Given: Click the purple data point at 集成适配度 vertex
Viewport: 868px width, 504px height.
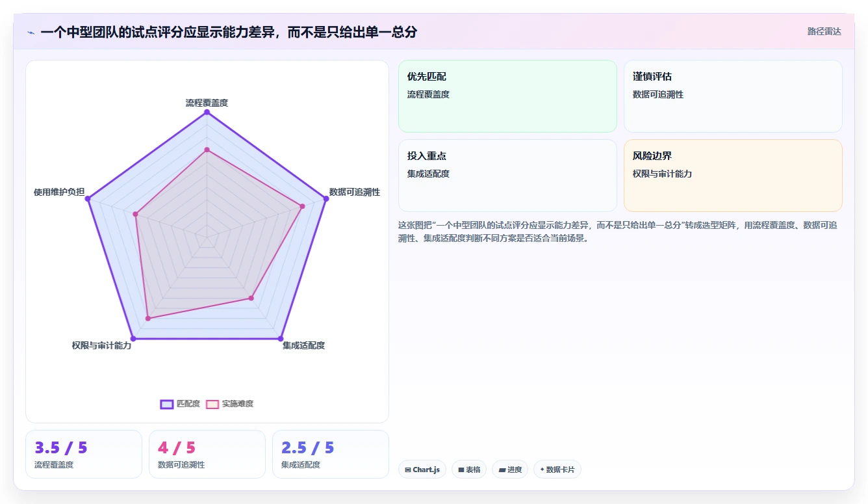Looking at the screenshot, I should coord(281,338).
